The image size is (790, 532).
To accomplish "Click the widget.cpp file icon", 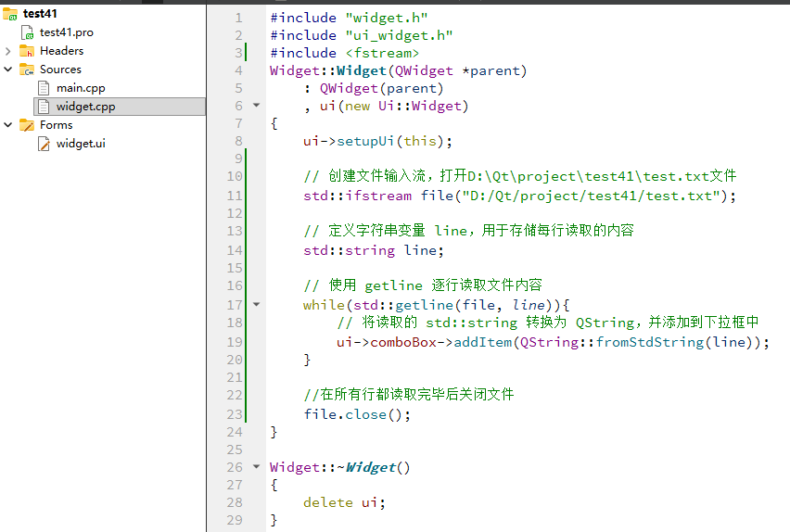I will click(x=44, y=107).
